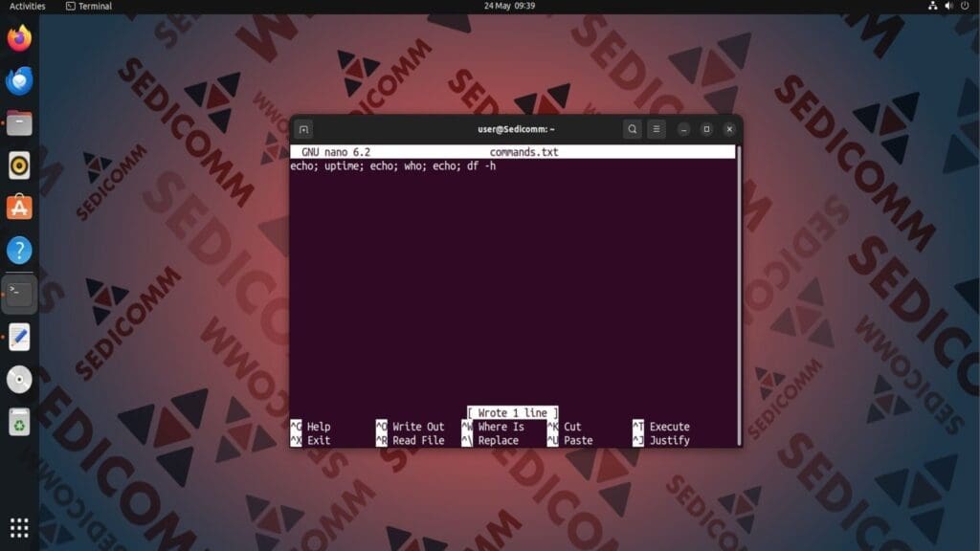980x551 pixels.
Task: Open the Show Applications grid
Action: [x=19, y=527]
